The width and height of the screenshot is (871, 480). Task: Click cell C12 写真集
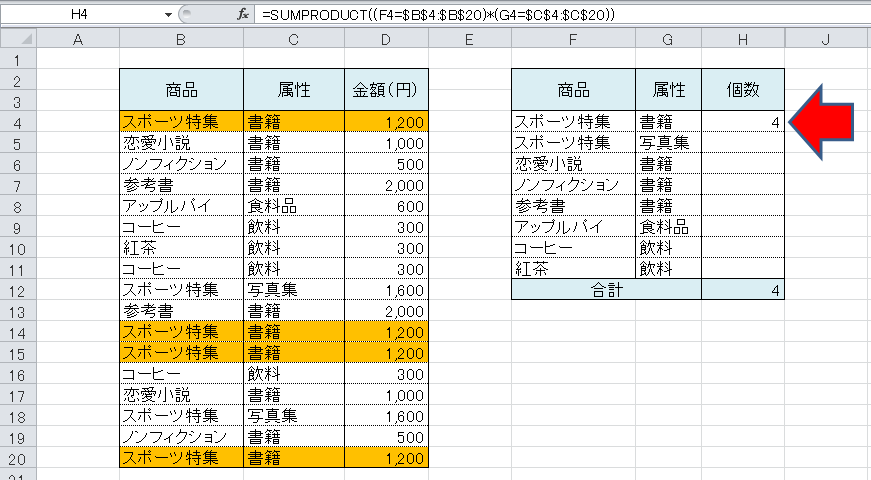pos(294,290)
